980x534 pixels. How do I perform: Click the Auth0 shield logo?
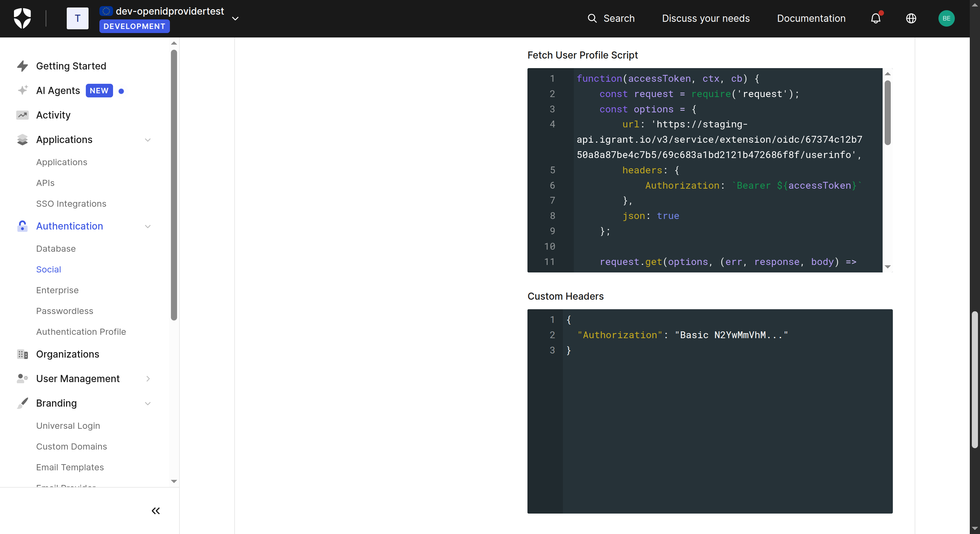22,18
